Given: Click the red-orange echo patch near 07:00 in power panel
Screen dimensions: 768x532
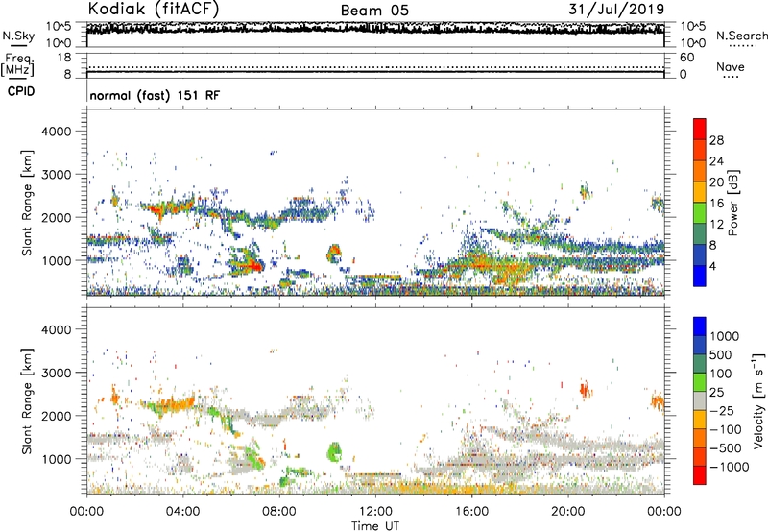Looking at the screenshot, I should (254, 265).
